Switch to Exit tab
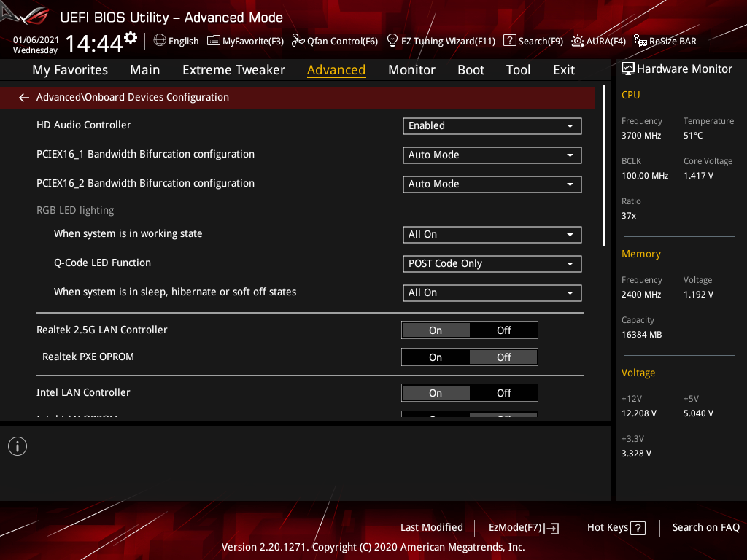 pyautogui.click(x=564, y=70)
